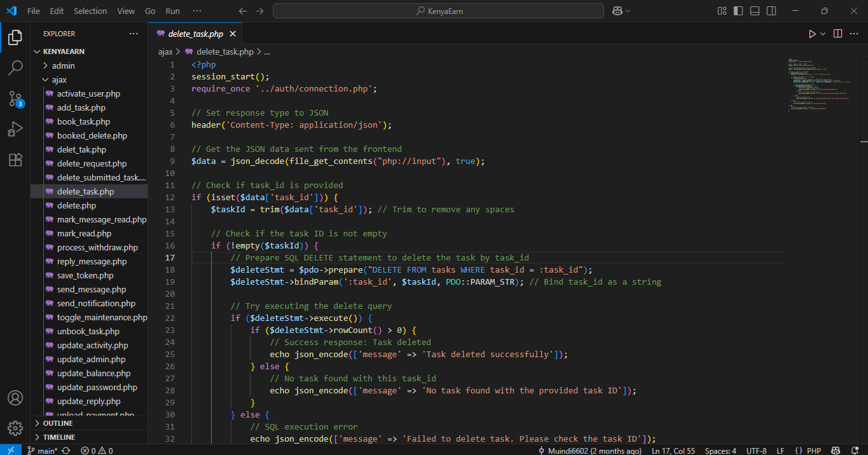The width and height of the screenshot is (868, 455).
Task: Open the Accounts icon in activity bar
Action: pos(15,398)
